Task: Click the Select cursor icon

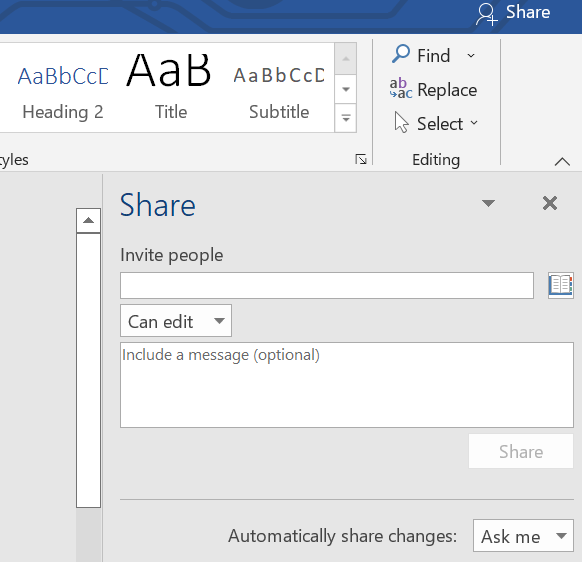Action: [x=401, y=122]
